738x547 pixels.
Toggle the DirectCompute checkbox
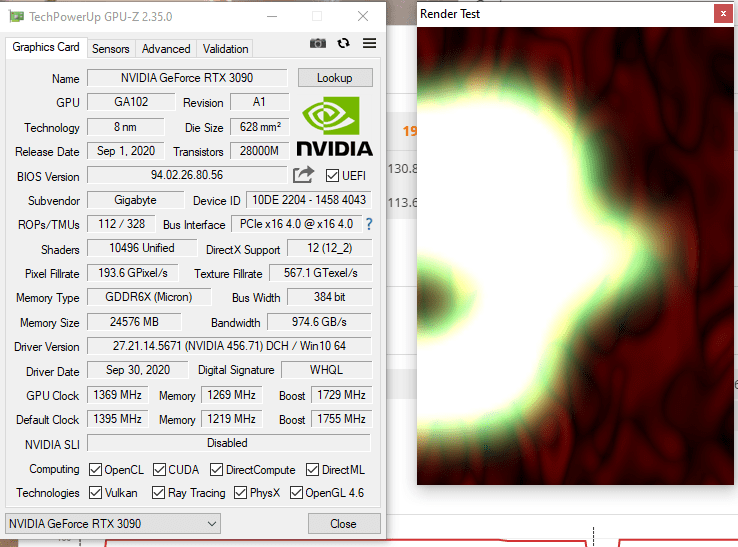point(217,469)
